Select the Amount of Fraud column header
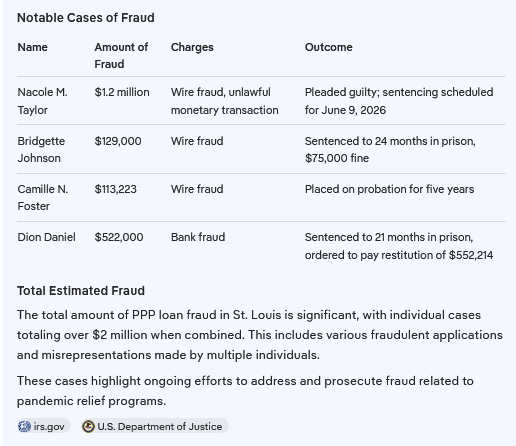The height and width of the screenshot is (446, 516). [x=121, y=56]
